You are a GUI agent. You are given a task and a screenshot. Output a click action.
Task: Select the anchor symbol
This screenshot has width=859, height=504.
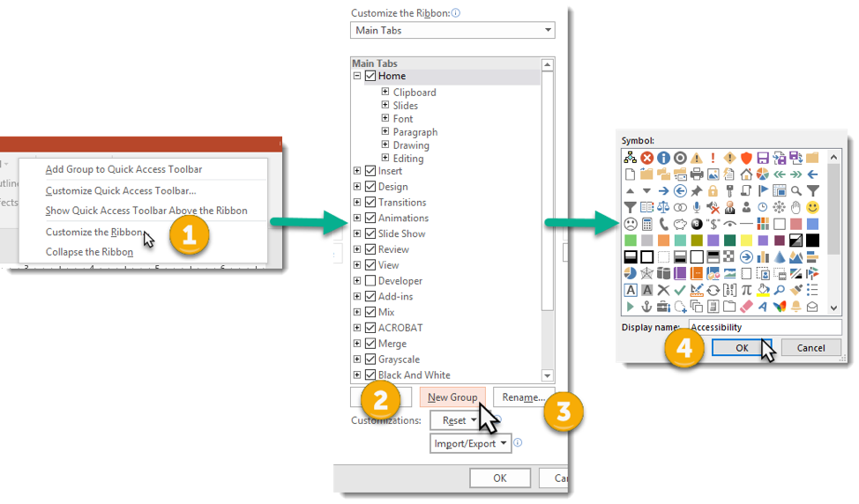(x=646, y=307)
